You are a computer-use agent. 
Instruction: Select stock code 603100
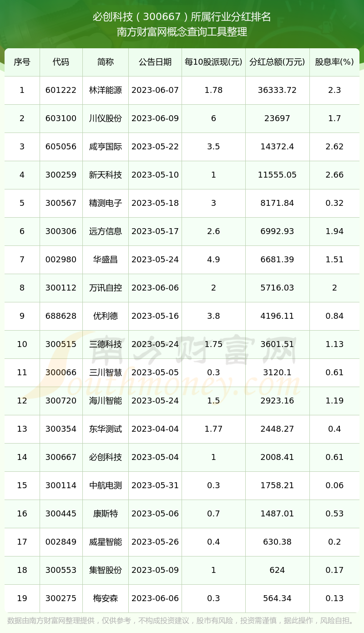(x=61, y=118)
